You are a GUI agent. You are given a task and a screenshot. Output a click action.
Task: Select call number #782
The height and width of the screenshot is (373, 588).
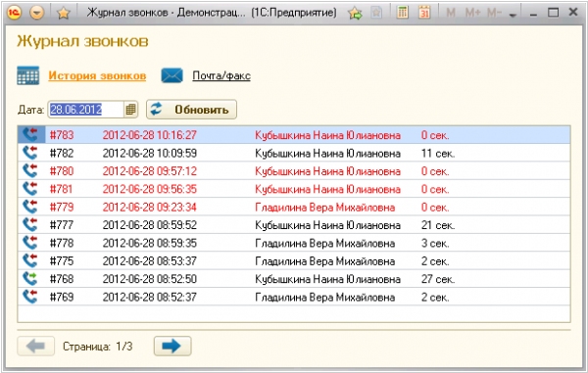pyautogui.click(x=62, y=153)
